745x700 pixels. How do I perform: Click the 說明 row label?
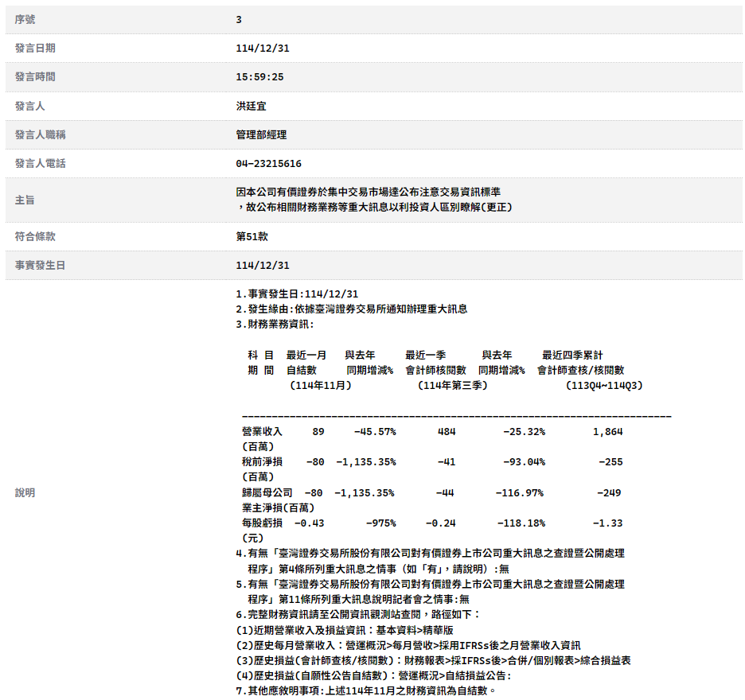click(x=25, y=492)
